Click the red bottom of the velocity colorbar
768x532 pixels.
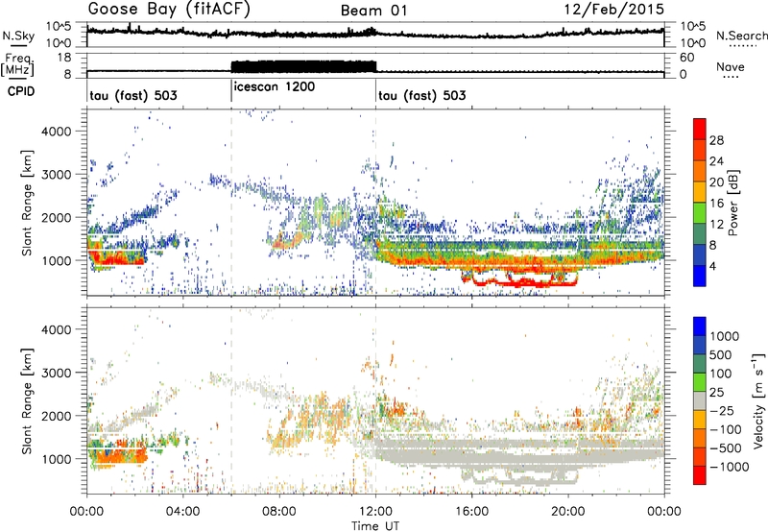(700, 475)
